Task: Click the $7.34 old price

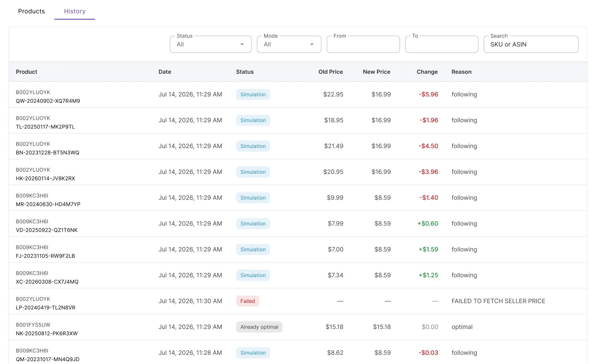Action: coord(336,275)
